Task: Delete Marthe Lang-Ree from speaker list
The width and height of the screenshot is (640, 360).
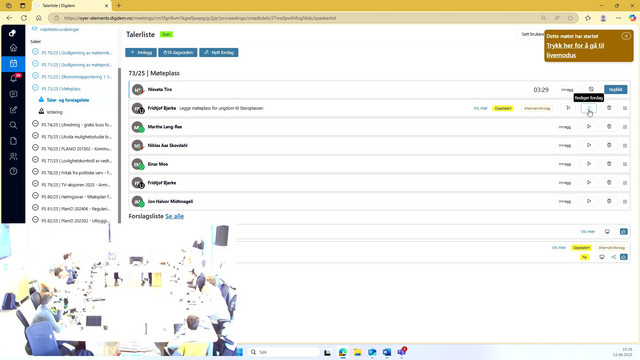Action: click(609, 127)
